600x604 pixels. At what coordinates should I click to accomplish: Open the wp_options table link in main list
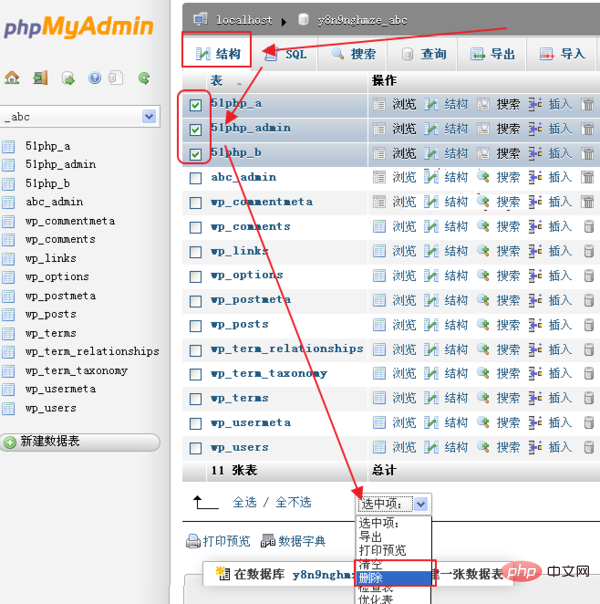pyautogui.click(x=247, y=275)
